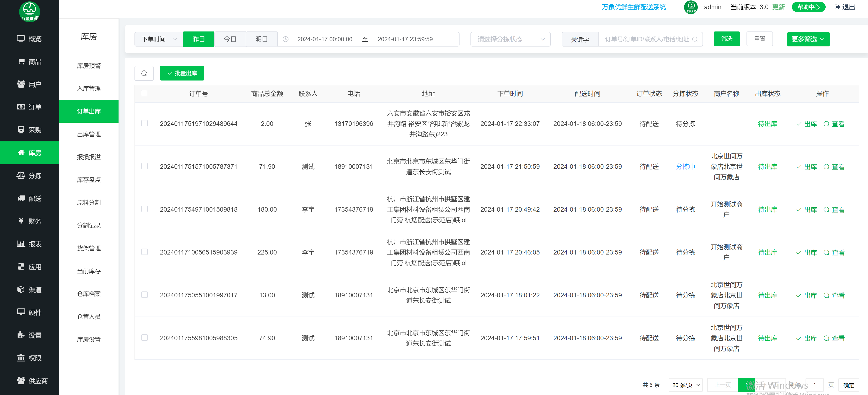Viewport: 868px width, 395px height.
Task: Open the 下单时间 time type dropdown
Action: tap(159, 39)
